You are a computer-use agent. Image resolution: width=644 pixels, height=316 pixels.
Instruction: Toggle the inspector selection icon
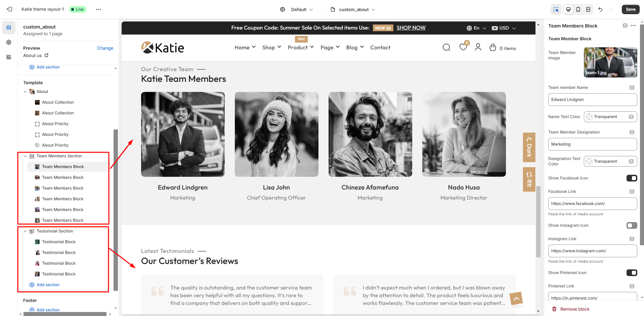coord(556,9)
